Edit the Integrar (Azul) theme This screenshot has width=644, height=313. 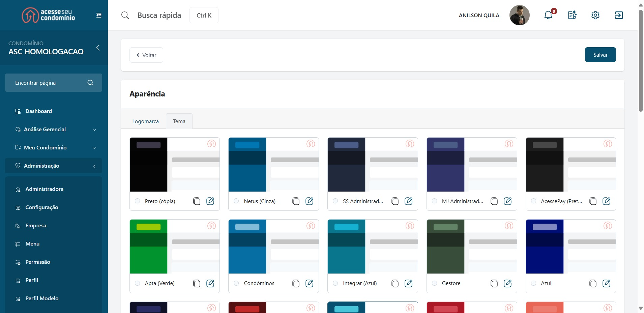[408, 283]
